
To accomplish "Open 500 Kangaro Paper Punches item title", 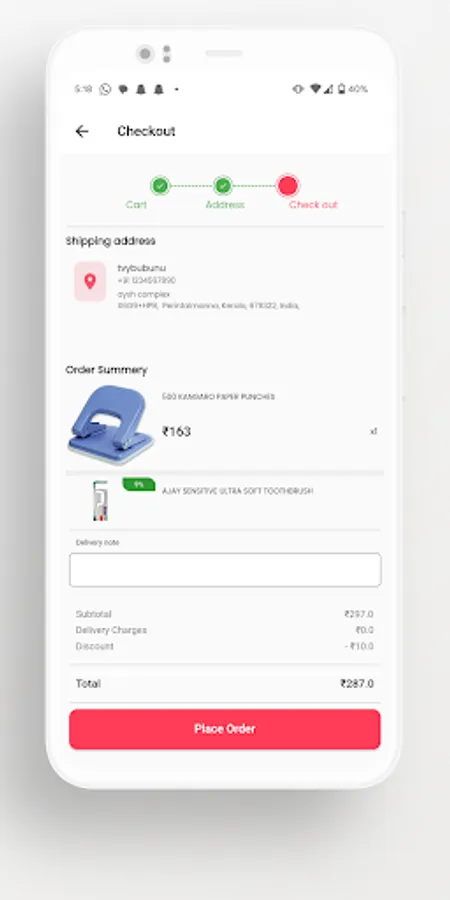I will tap(218, 397).
